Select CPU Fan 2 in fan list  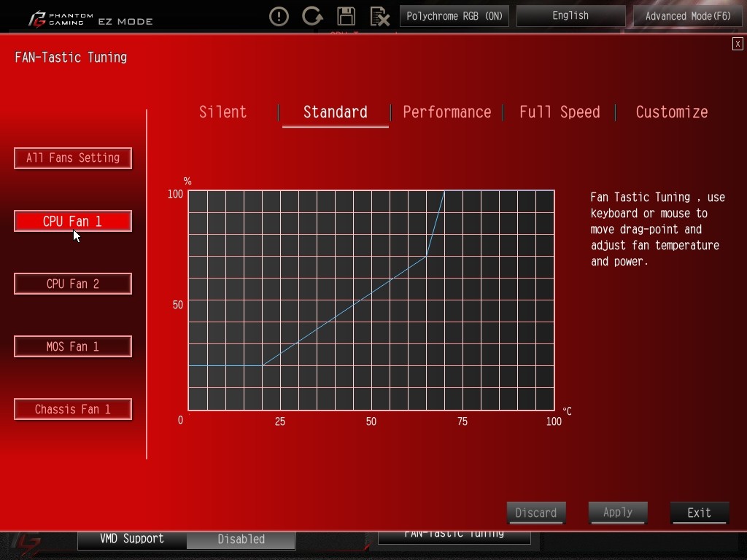[73, 284]
